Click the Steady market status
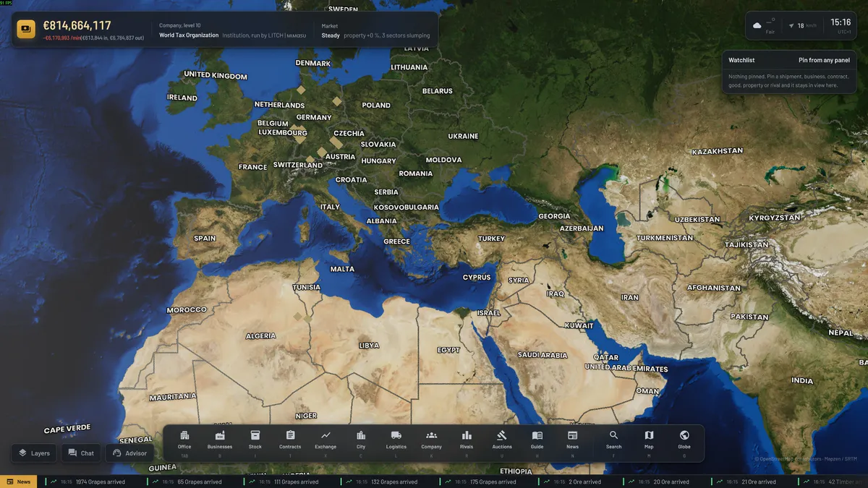Image resolution: width=868 pixels, height=488 pixels. [x=331, y=35]
